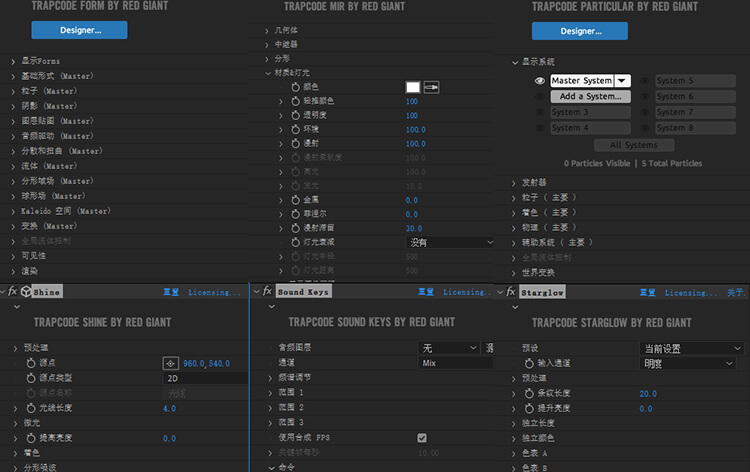This screenshot has width=750, height=472.
Task: Open the Particular Designer button
Action: click(x=580, y=31)
